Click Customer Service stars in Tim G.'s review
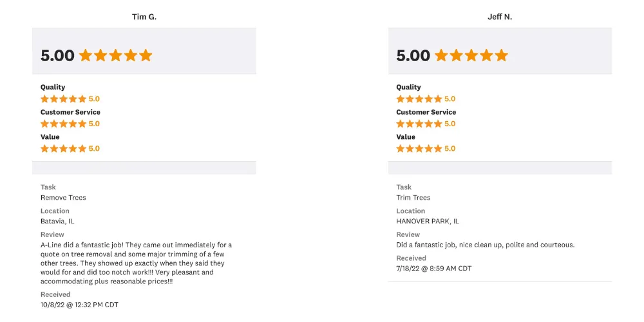 point(63,124)
